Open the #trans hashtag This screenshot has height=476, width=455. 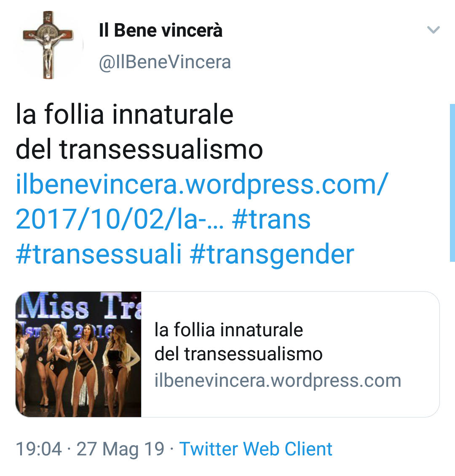pyautogui.click(x=271, y=219)
